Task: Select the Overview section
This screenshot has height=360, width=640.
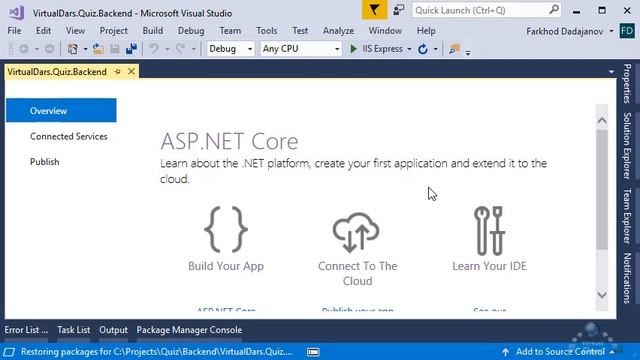Action: (61, 110)
